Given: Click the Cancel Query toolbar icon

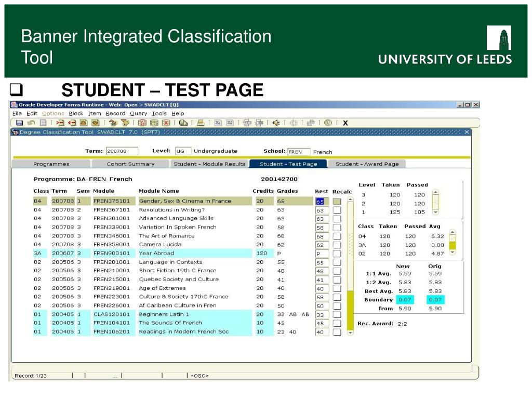Looking at the screenshot, I should (166, 123).
